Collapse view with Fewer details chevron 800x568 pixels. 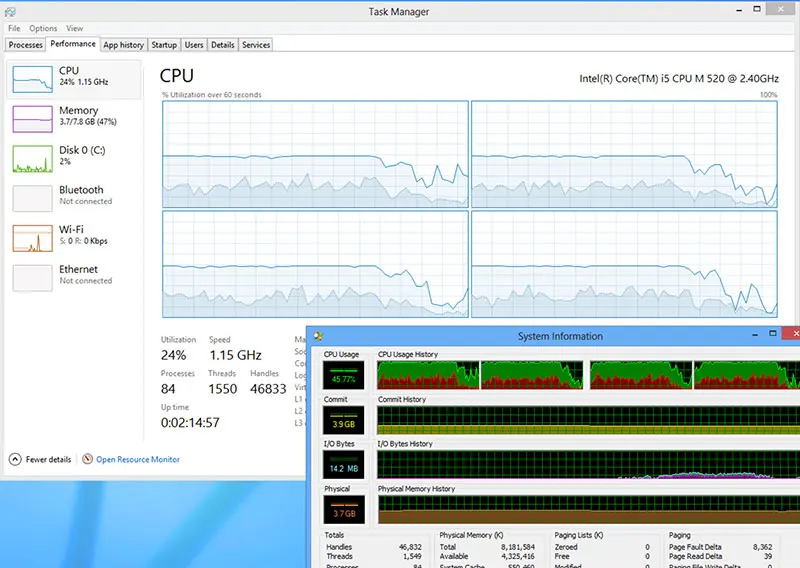pyautogui.click(x=15, y=459)
